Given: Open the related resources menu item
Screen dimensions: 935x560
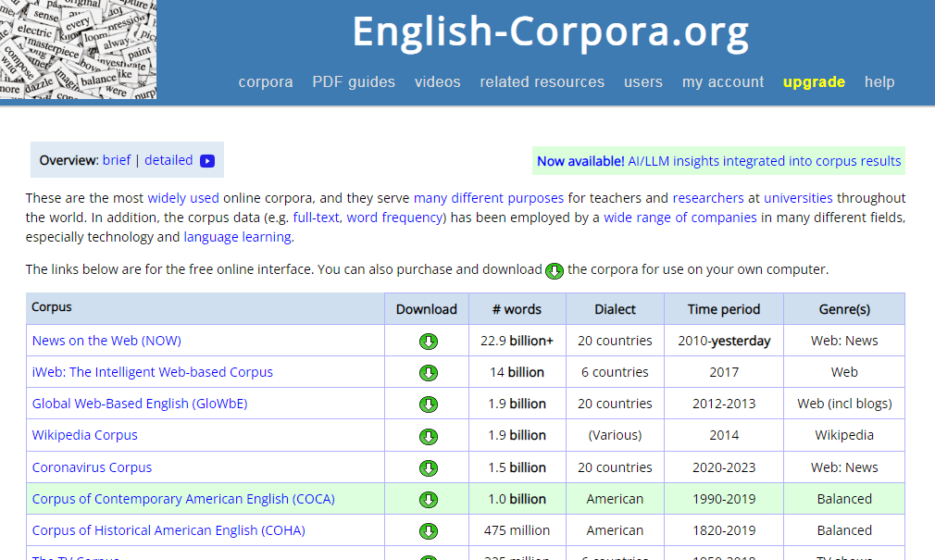Looking at the screenshot, I should pyautogui.click(x=542, y=81).
